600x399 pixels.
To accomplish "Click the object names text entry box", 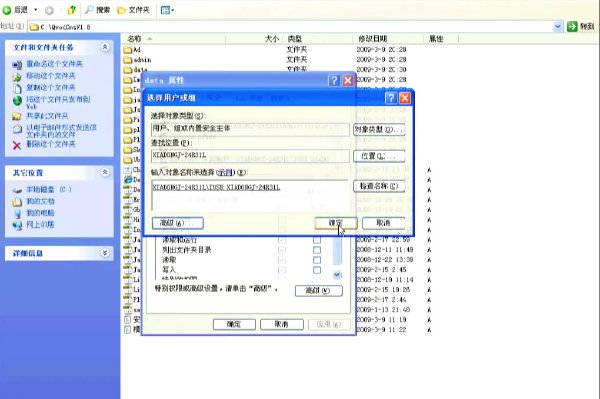I will 250,195.
